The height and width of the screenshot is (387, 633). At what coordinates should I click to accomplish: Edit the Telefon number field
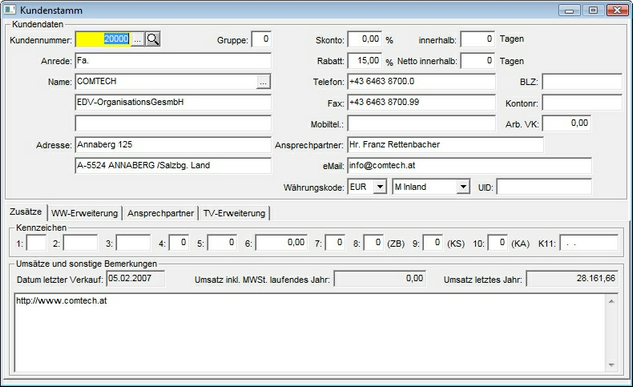(x=421, y=82)
